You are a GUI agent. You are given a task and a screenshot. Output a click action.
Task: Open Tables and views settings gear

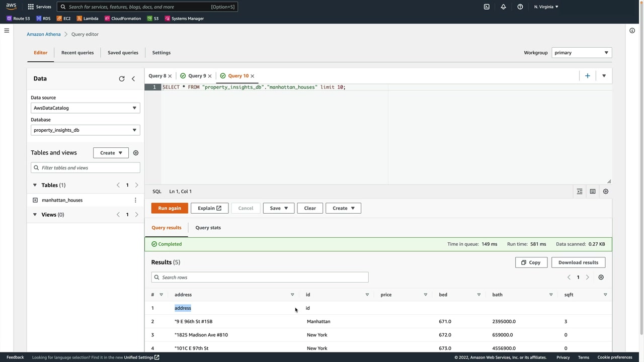(x=136, y=153)
